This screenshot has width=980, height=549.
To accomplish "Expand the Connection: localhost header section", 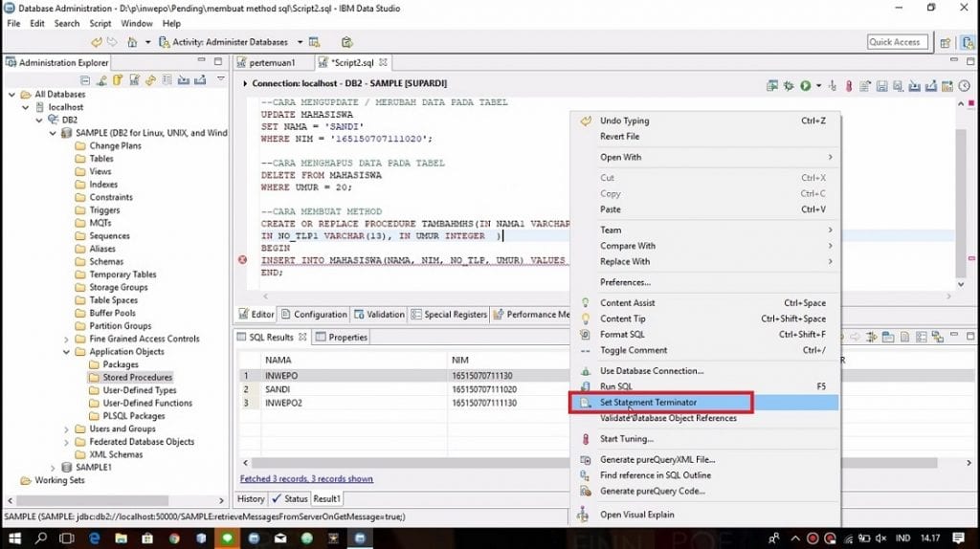I will coord(245,83).
